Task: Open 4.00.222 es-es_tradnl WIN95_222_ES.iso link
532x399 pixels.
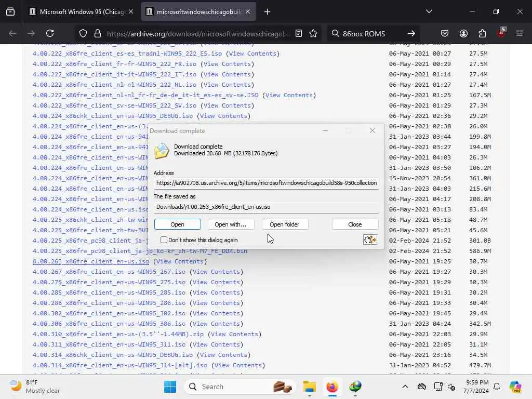Action: (x=127, y=54)
